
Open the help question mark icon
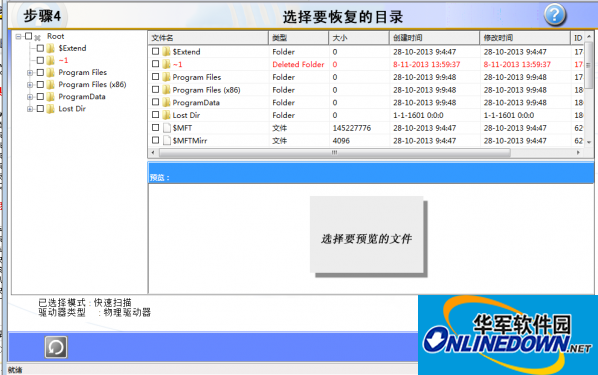tap(555, 15)
